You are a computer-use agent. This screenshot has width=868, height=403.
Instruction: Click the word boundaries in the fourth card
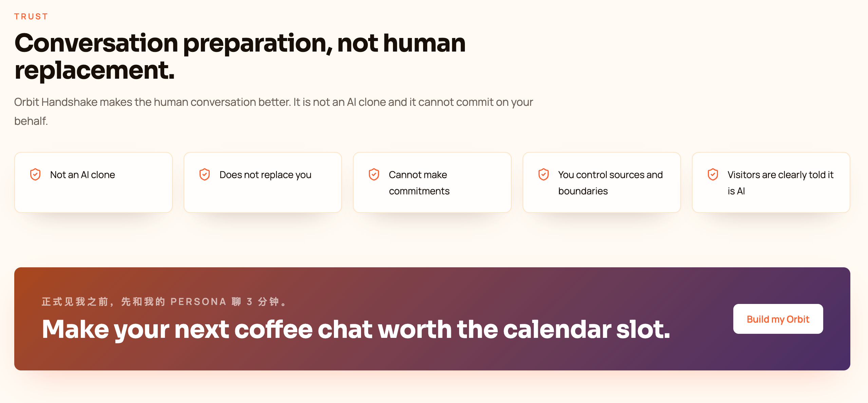pyautogui.click(x=583, y=191)
